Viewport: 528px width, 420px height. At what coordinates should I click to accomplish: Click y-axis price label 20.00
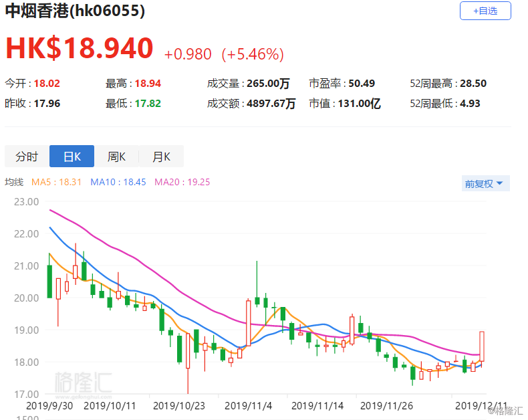click(26, 298)
